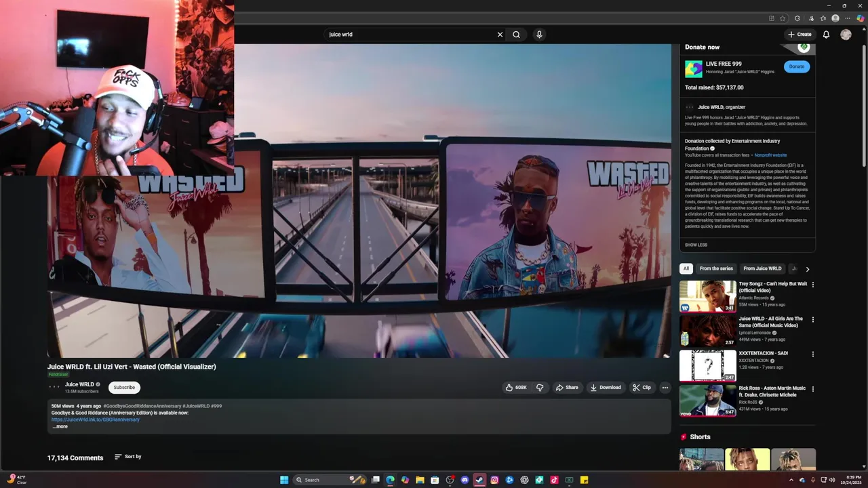Open the Rick Ross Aston Martin Music thumbnail

pos(707,401)
